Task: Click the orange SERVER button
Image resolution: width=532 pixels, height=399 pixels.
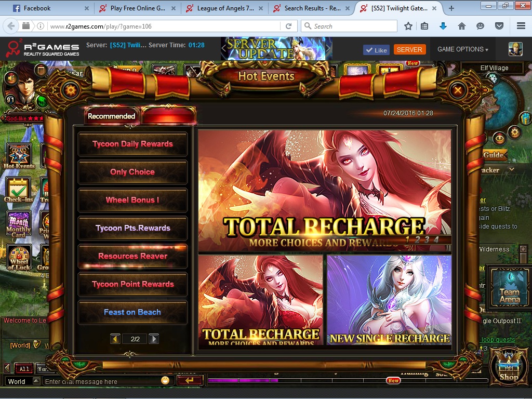Action: pos(409,50)
